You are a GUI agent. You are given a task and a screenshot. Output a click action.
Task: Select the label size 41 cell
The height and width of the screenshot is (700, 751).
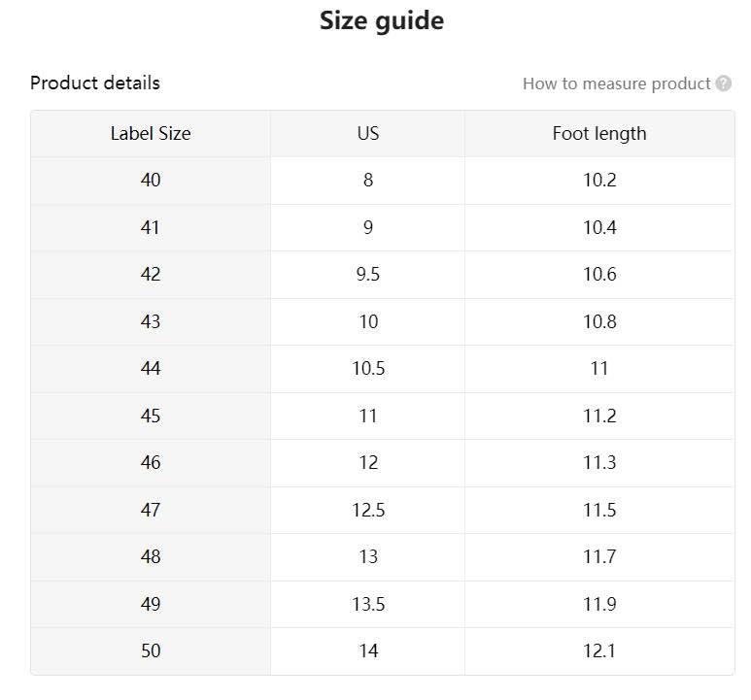151,228
